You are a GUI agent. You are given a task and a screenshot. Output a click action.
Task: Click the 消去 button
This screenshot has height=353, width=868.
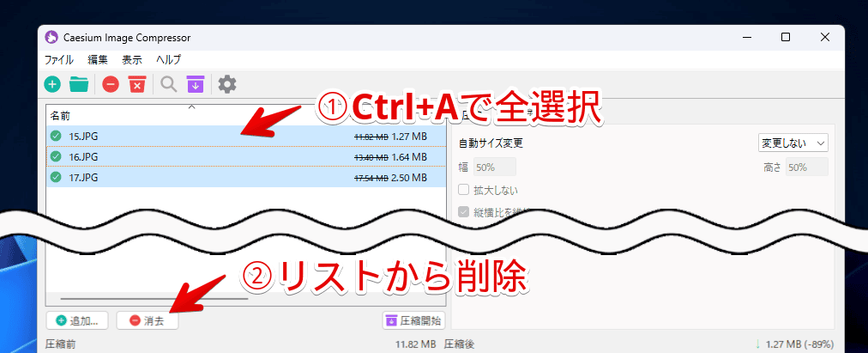148,320
